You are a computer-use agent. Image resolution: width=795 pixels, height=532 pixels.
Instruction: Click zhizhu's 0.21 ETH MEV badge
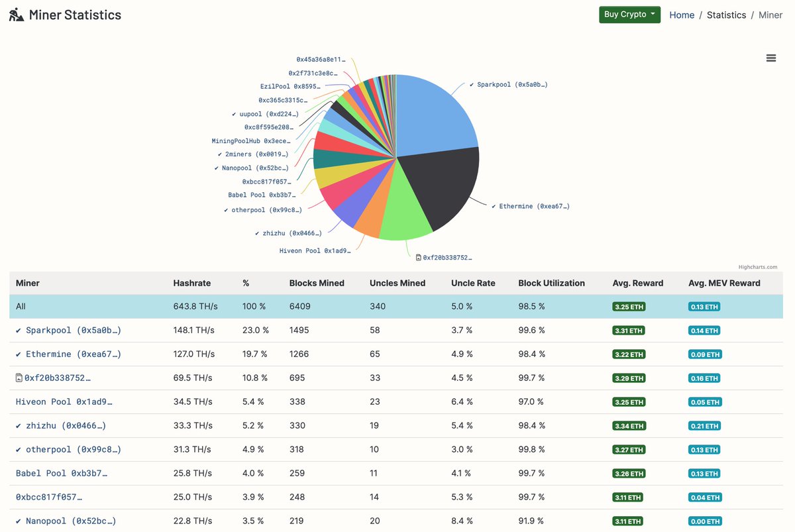[705, 426]
